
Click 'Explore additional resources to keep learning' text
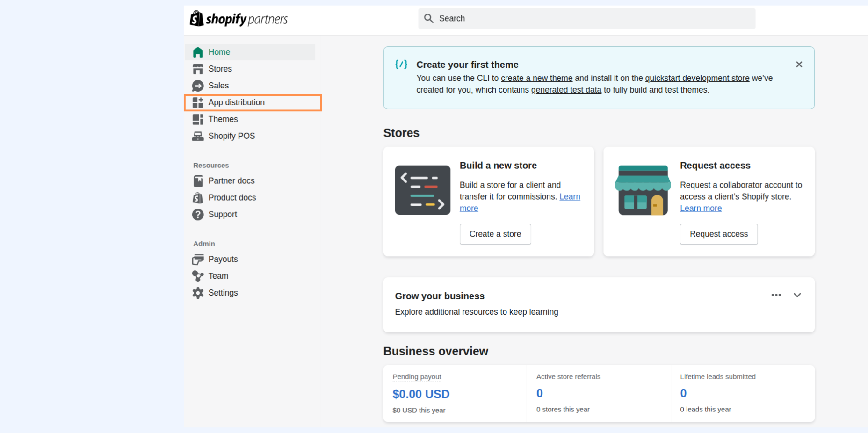point(477,312)
